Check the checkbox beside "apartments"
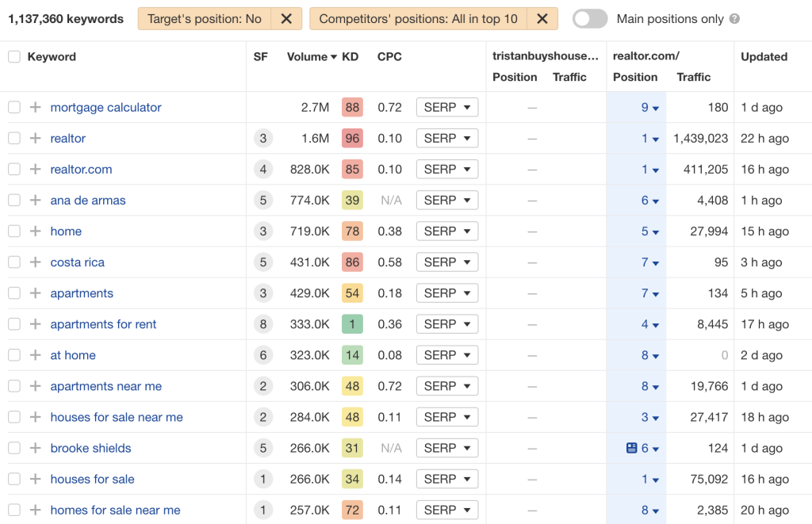Screen dimensions: 812x524 tap(13, 293)
